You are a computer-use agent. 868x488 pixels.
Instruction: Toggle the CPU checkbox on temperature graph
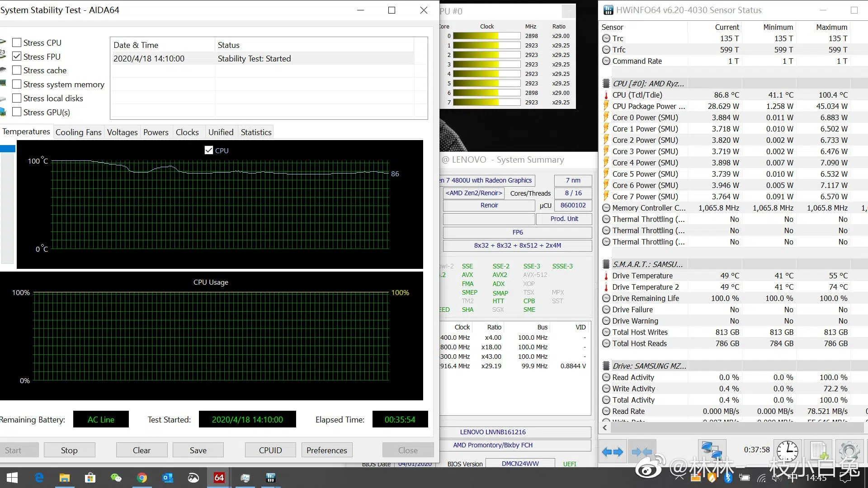(x=209, y=150)
